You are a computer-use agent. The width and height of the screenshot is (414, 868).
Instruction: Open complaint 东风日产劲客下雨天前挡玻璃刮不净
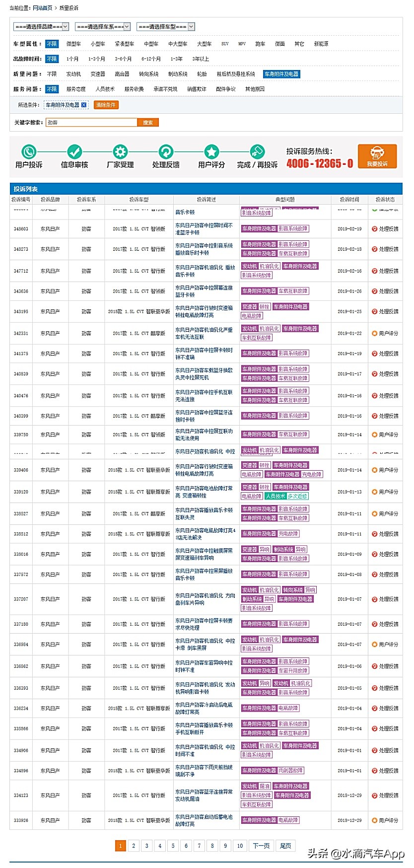click(x=204, y=771)
